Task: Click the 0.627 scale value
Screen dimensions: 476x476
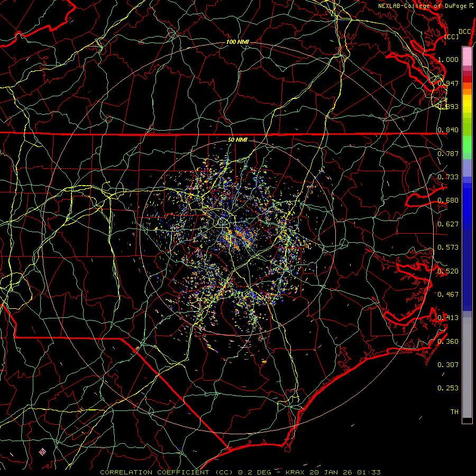Action: pyautogui.click(x=448, y=224)
